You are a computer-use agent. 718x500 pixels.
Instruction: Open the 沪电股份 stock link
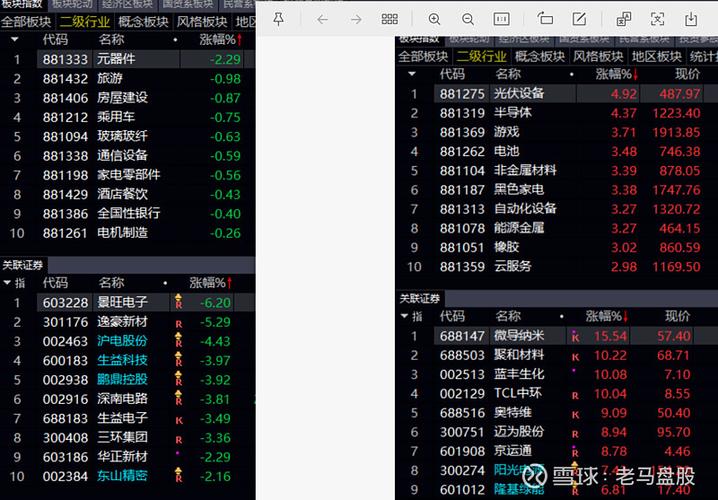tap(122, 341)
